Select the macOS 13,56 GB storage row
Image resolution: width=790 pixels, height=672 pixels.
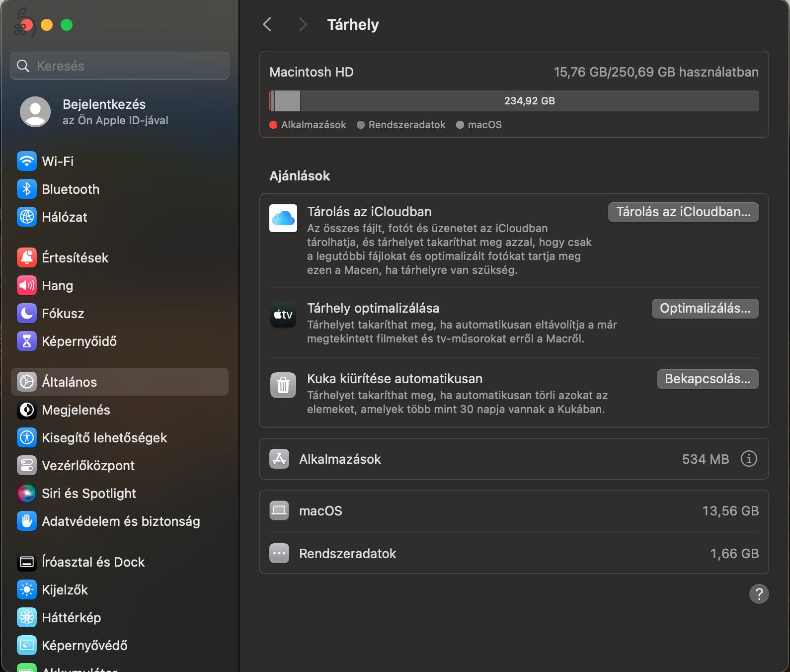point(514,511)
